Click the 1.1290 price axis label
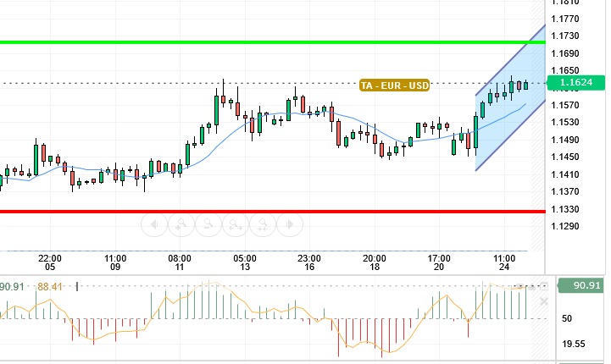 click(x=565, y=226)
